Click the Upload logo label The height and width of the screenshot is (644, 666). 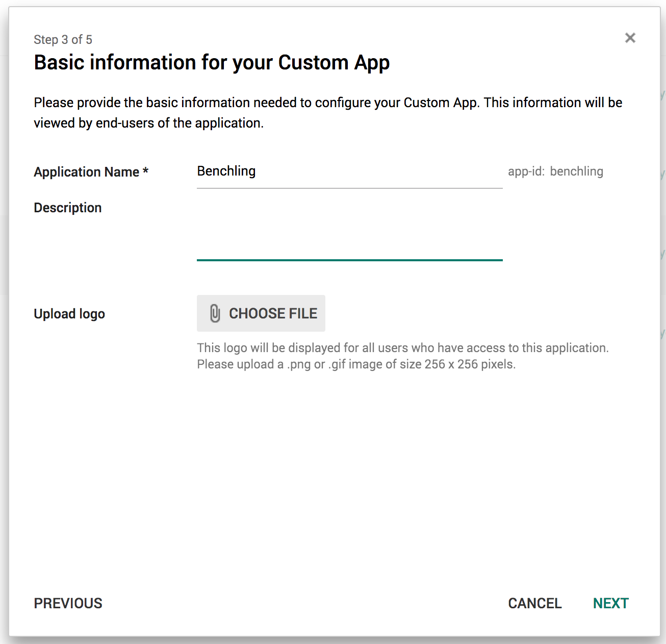coord(69,314)
